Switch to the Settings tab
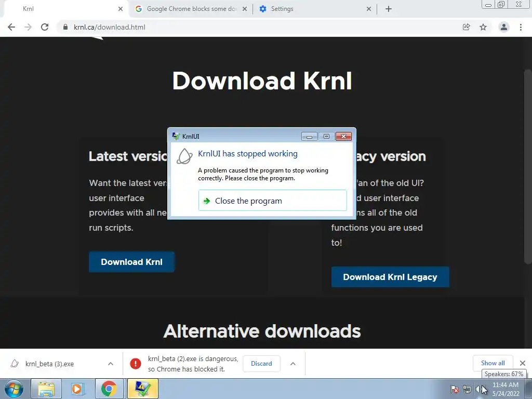This screenshot has height=399, width=532. pyautogui.click(x=315, y=9)
